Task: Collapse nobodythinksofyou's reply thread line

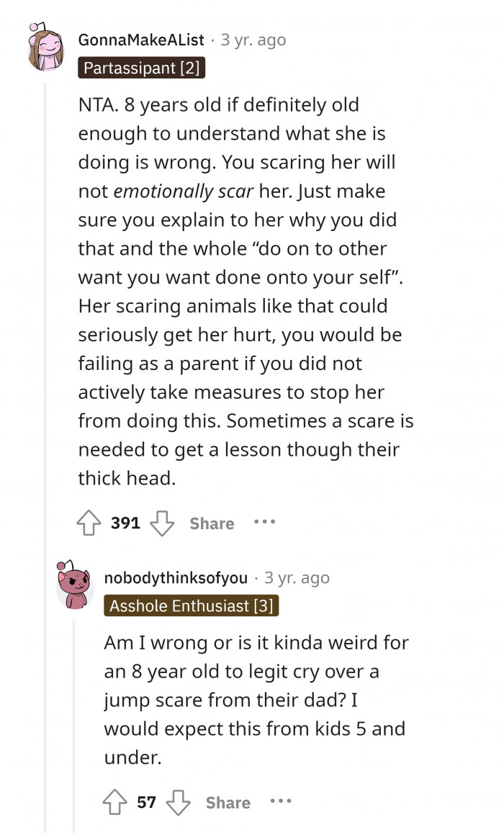Action: tap(74, 720)
